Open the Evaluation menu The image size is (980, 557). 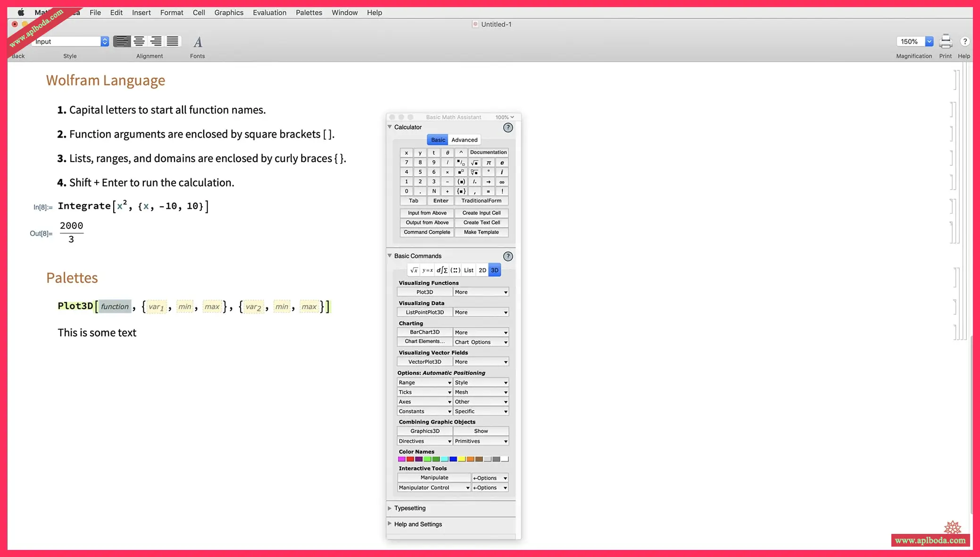click(269, 13)
